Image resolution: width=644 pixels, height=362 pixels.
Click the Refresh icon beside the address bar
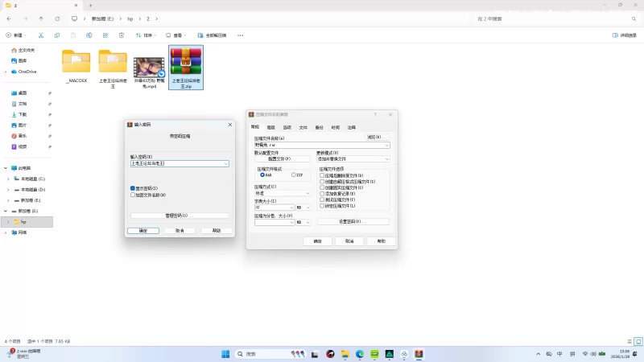pyautogui.click(x=56, y=19)
